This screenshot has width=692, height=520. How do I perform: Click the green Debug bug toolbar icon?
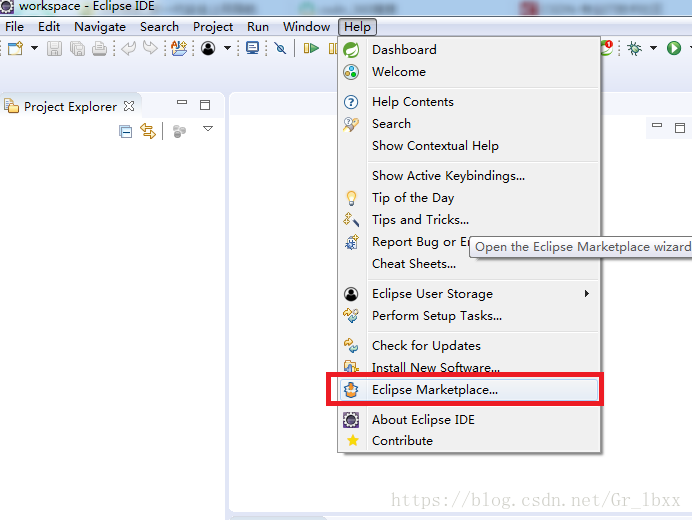[635, 48]
